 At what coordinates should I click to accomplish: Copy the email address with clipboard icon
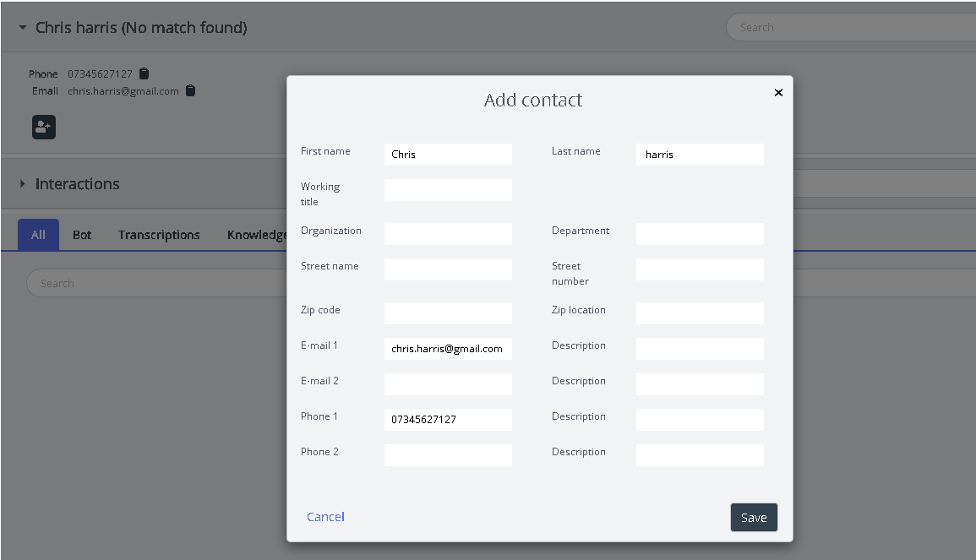pos(191,90)
